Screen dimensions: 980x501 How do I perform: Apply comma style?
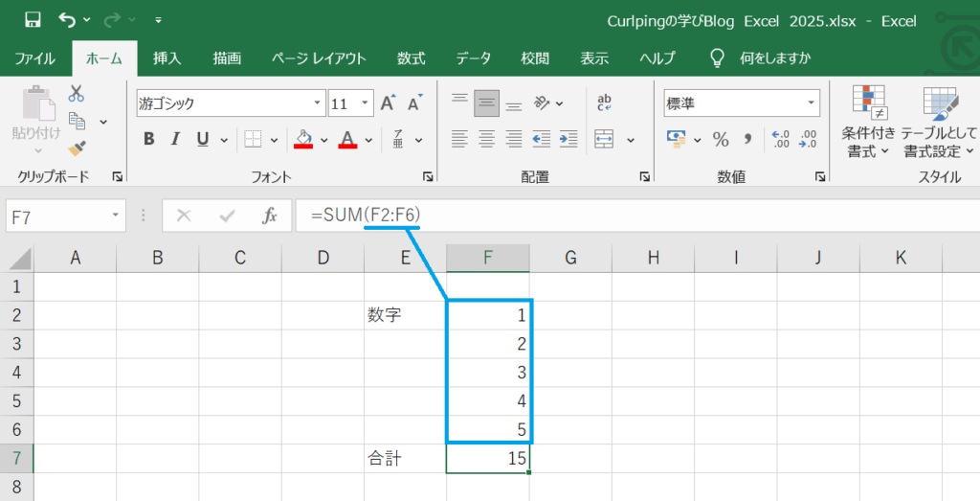(747, 139)
